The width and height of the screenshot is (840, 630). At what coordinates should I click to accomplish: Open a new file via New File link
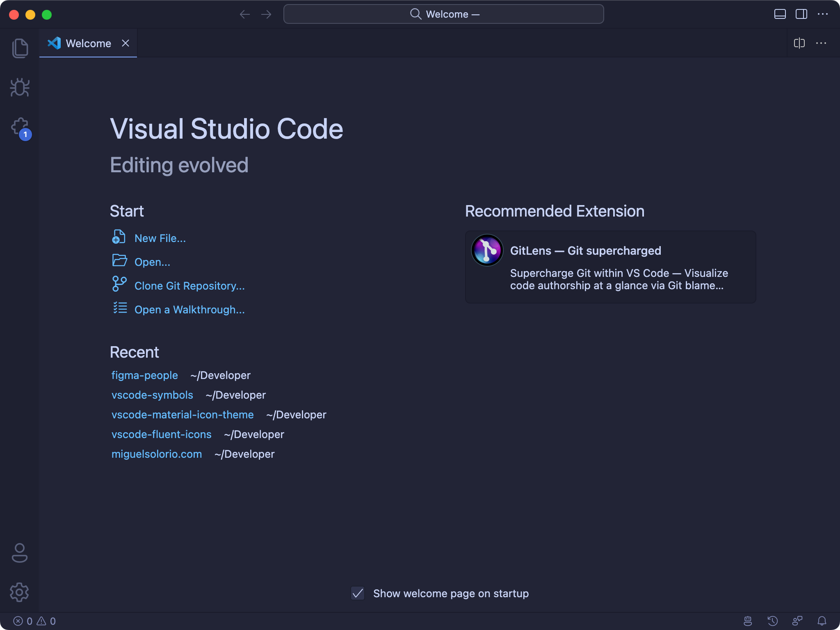pyautogui.click(x=160, y=238)
